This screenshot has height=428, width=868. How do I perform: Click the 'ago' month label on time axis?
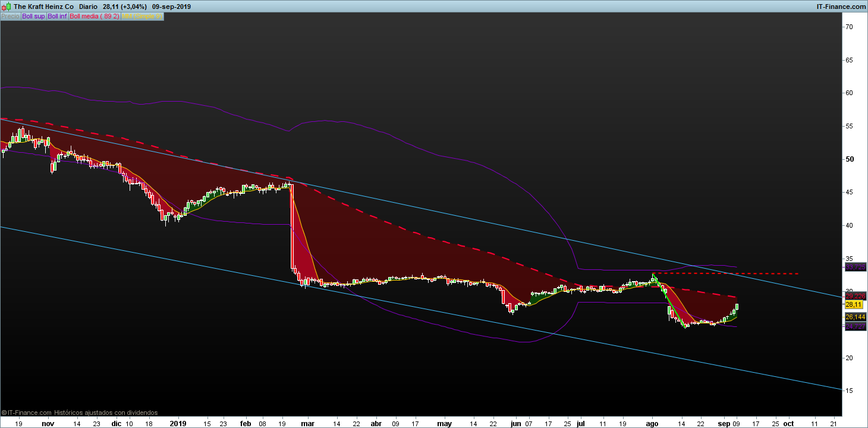point(652,424)
